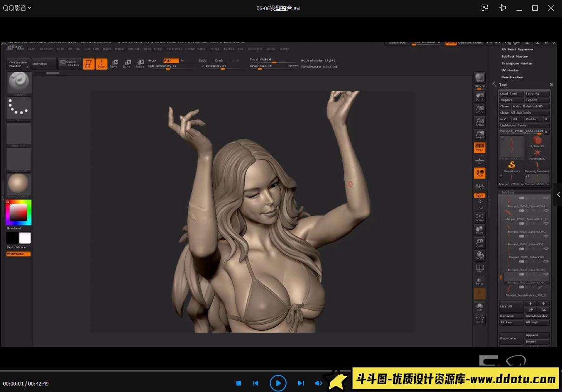Pick a color in the color picker square
The image size is (562, 392).
[x=19, y=212]
